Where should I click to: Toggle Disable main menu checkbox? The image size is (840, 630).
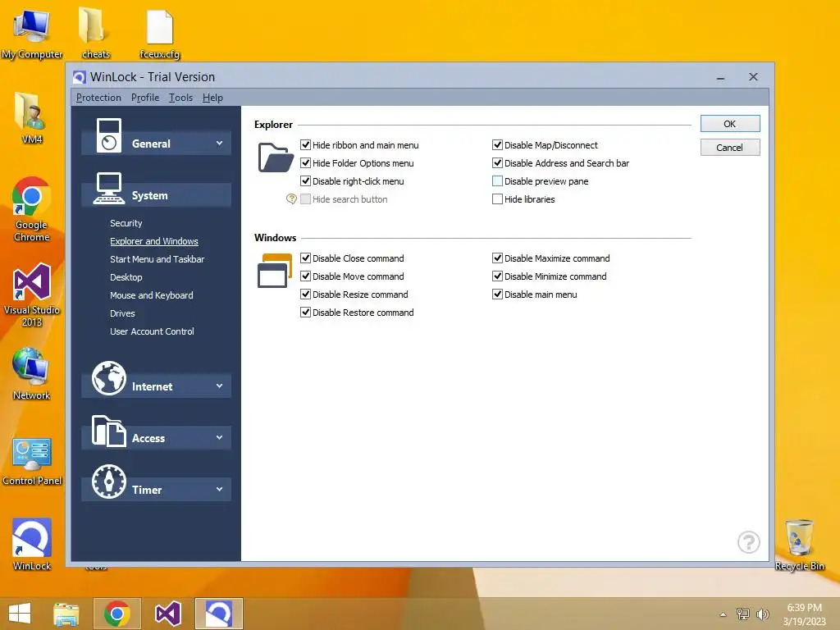[x=498, y=294]
